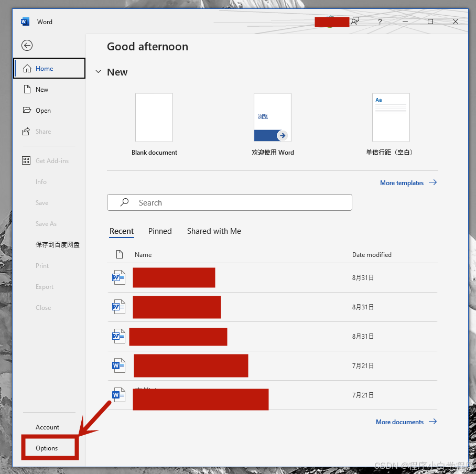Click the Date modified column header

[372, 255]
